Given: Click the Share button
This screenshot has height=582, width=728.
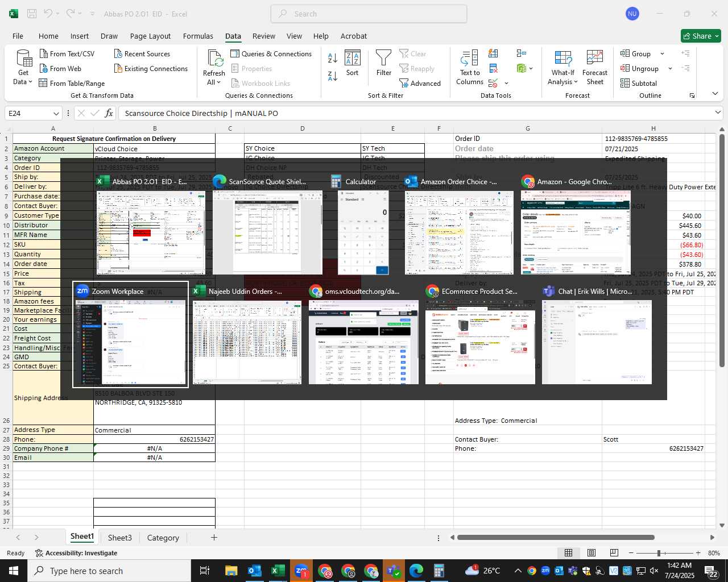Looking at the screenshot, I should point(701,36).
